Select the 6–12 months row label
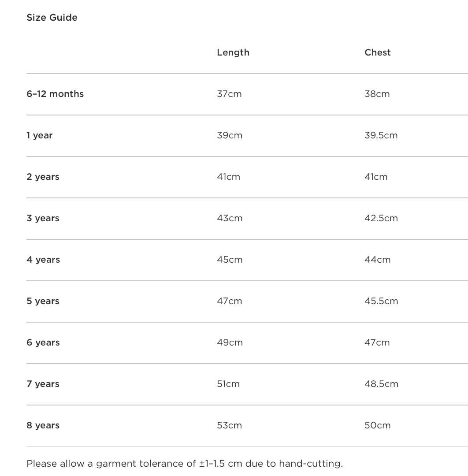This screenshot has height=476, width=468. 55,94
